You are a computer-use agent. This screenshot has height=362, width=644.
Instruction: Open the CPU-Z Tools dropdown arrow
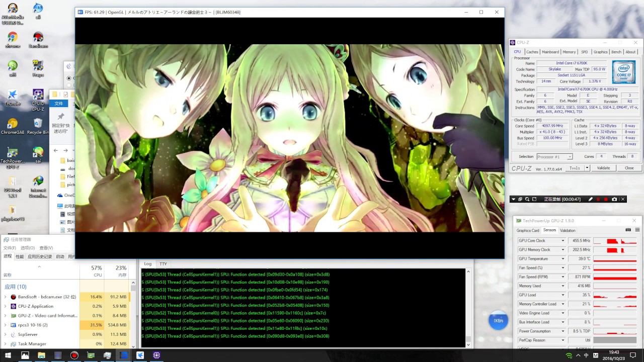(x=588, y=168)
